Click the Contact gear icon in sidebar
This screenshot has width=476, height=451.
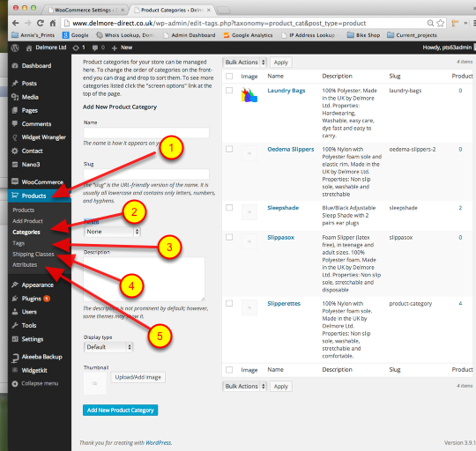pyautogui.click(x=15, y=151)
